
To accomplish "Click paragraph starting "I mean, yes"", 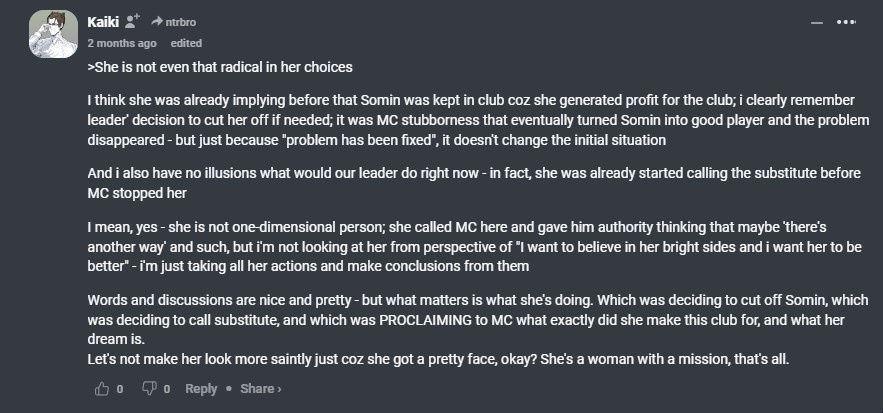I will [x=470, y=244].
